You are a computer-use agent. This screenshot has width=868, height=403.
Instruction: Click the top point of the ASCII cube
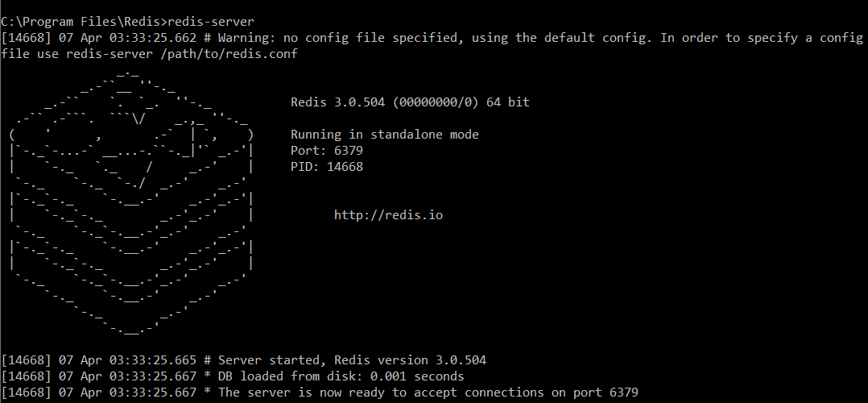click(x=128, y=73)
